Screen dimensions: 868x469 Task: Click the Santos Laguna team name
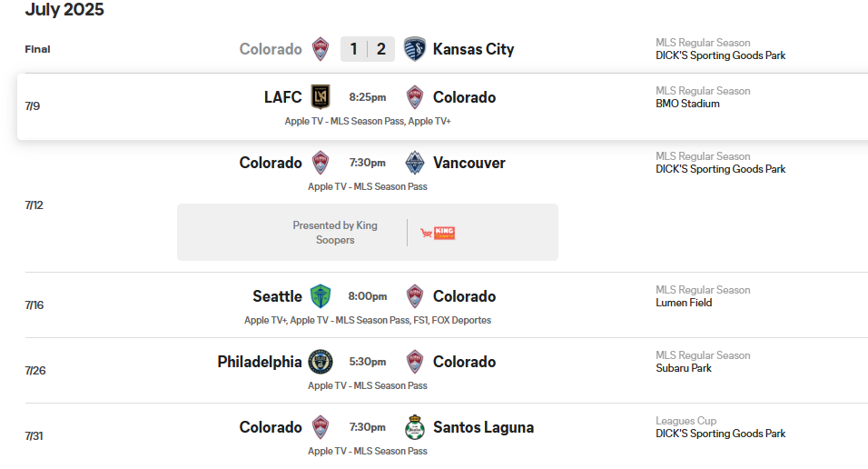pos(483,427)
